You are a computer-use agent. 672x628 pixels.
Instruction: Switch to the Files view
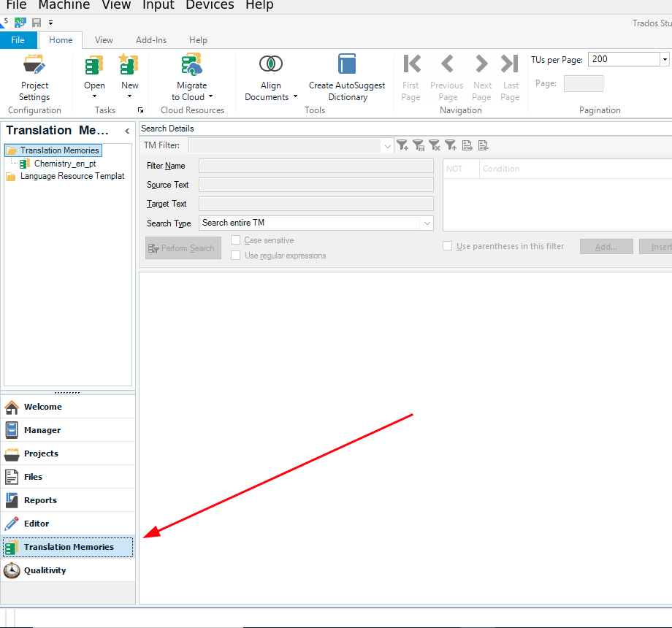[x=68, y=477]
